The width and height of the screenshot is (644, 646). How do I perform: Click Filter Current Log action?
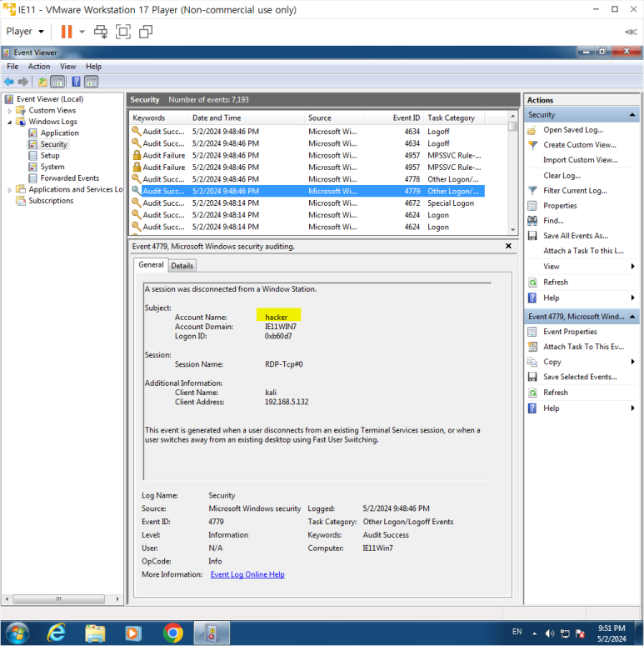[x=575, y=190]
